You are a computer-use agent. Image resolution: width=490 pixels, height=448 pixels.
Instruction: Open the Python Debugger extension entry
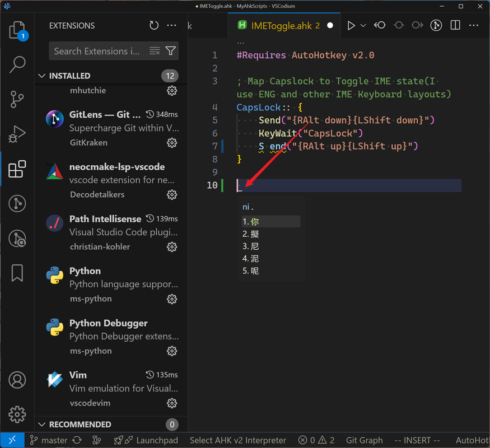click(111, 337)
